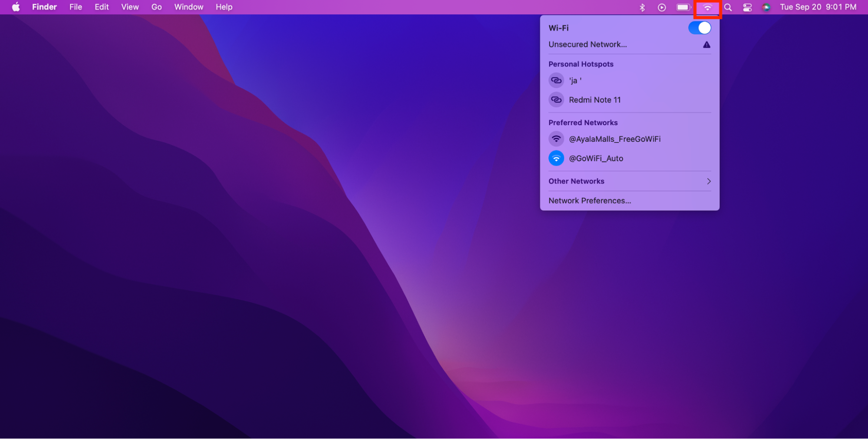Turn off the Wi-Fi switch
Viewport: 868px width, 439px height.
point(700,28)
